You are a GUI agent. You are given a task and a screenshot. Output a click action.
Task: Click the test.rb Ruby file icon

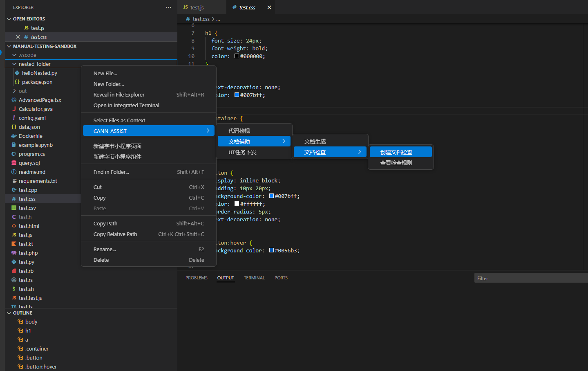coord(14,271)
